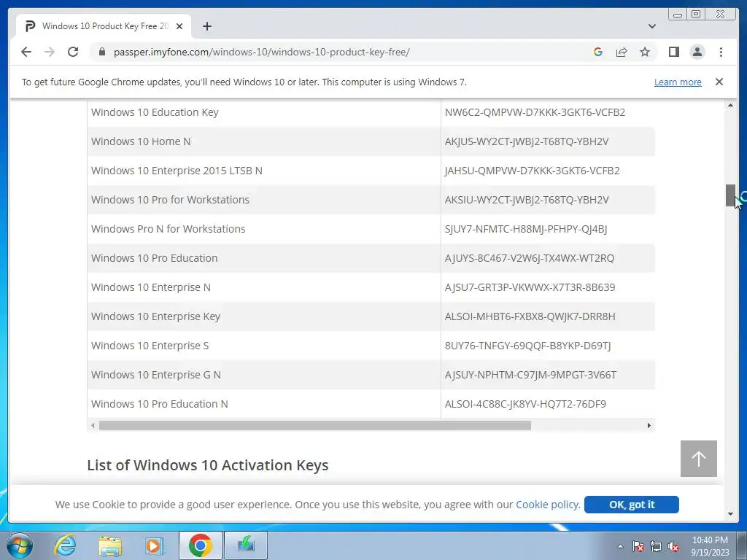This screenshot has width=747, height=560.
Task: Open the Windows Start menu
Action: (x=20, y=545)
